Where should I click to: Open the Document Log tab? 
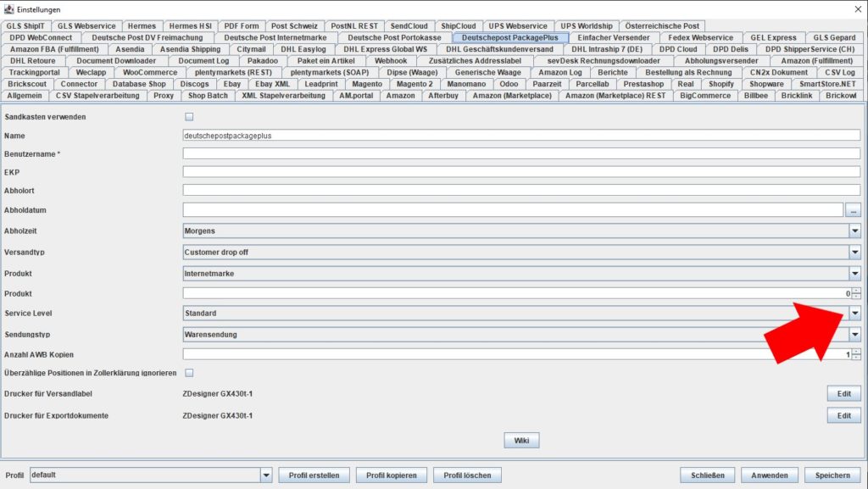203,61
